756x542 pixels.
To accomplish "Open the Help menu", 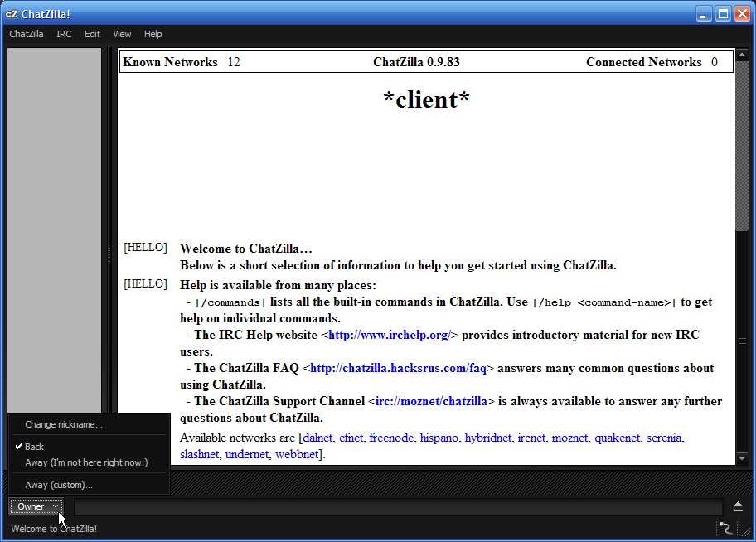I will coord(153,34).
